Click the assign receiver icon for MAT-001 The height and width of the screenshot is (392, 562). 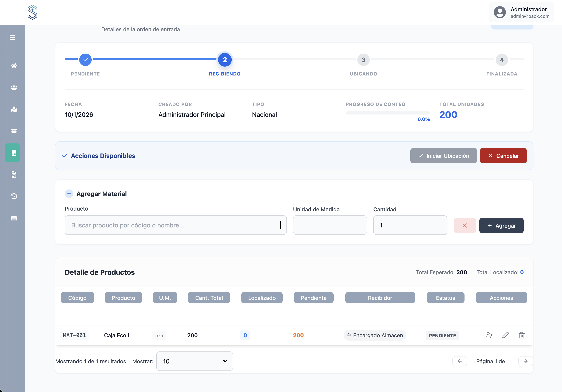[489, 335]
